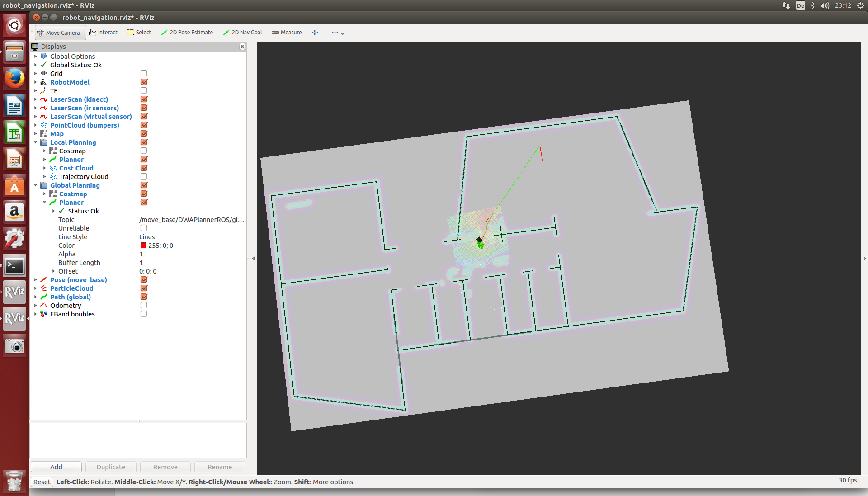Select the 2D Pose Estimate tool
The image size is (868, 496).
point(187,33)
